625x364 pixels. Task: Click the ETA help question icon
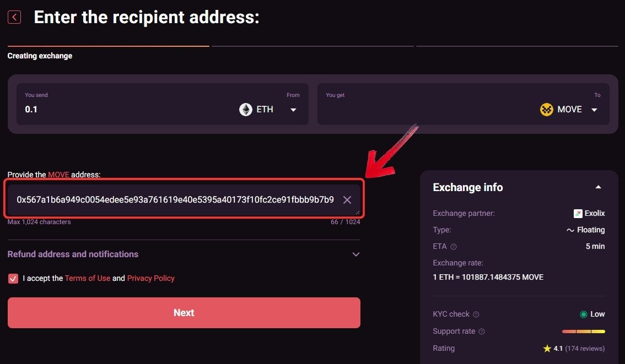(454, 247)
